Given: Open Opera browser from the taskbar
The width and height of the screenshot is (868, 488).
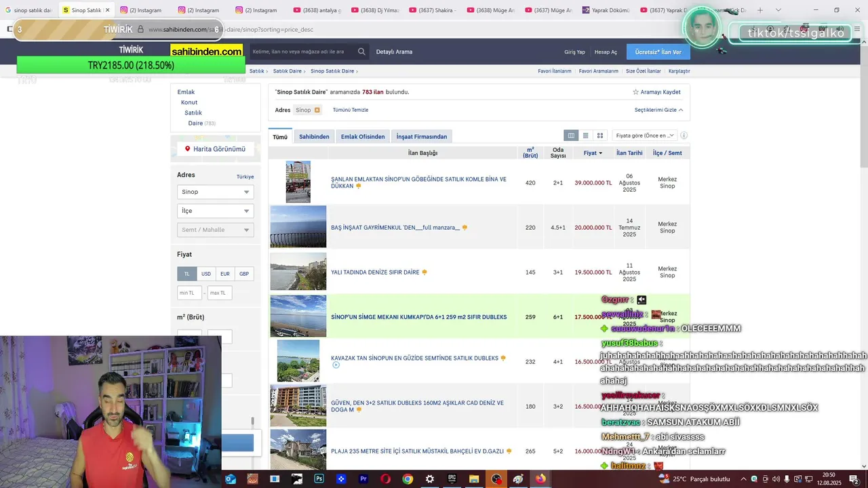Looking at the screenshot, I should click(385, 479).
